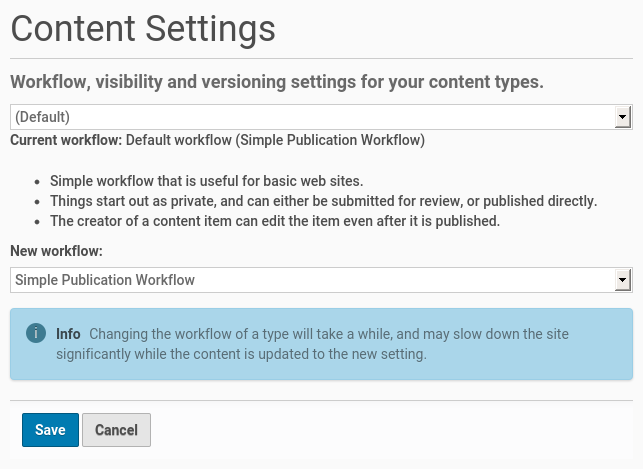Open the "Simple Publication Workflow" dropdown

[x=312, y=280]
